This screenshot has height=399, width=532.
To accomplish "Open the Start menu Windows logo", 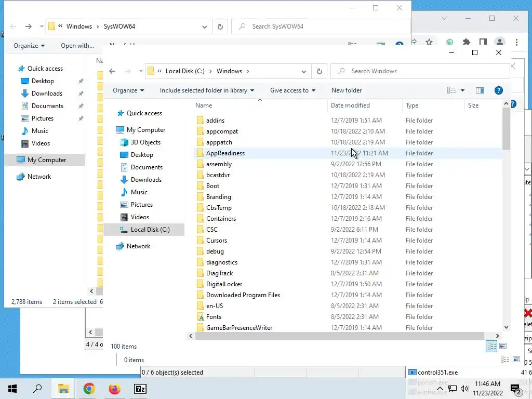I will pyautogui.click(x=12, y=389).
